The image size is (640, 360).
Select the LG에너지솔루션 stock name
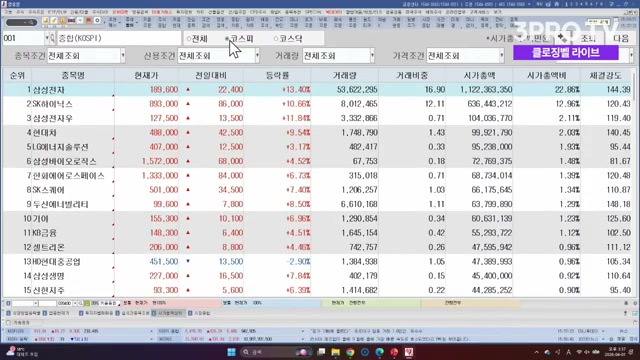click(x=60, y=147)
